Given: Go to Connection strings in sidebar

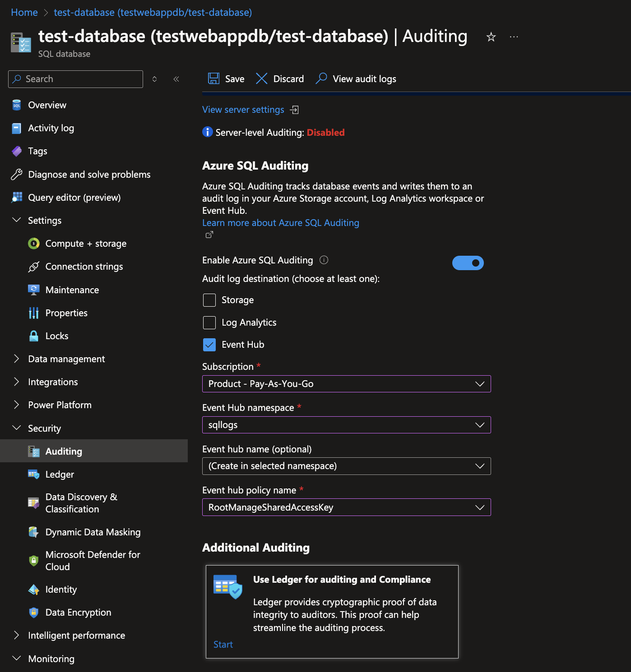Looking at the screenshot, I should tap(84, 267).
